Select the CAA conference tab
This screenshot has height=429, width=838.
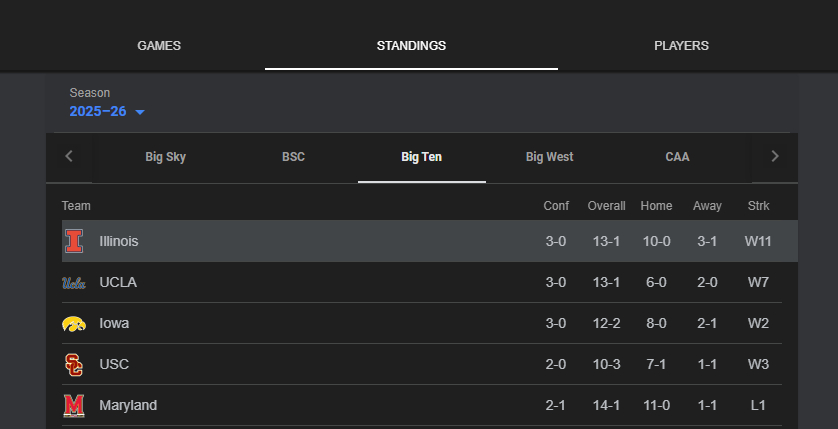tap(677, 157)
